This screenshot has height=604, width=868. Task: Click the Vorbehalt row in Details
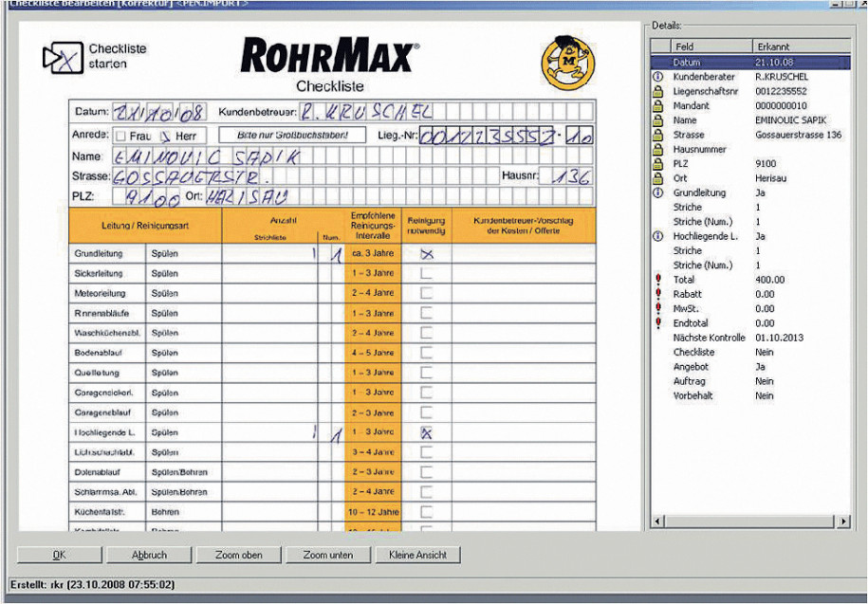click(x=750, y=395)
